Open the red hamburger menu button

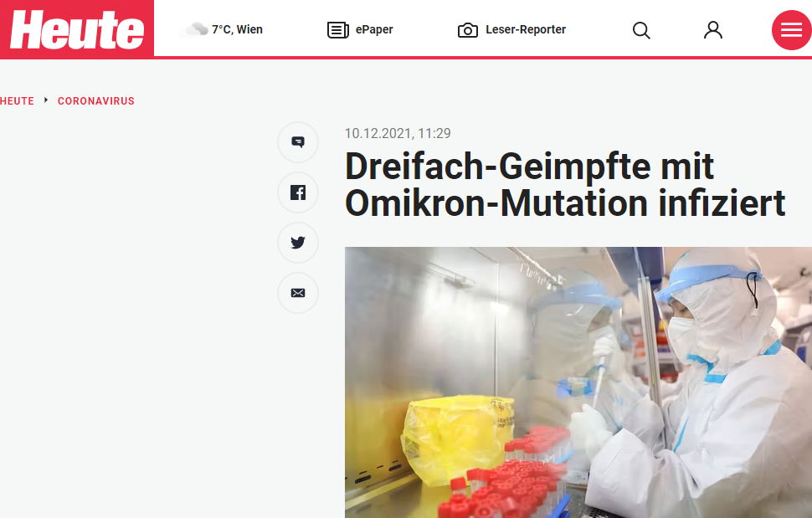pos(791,30)
